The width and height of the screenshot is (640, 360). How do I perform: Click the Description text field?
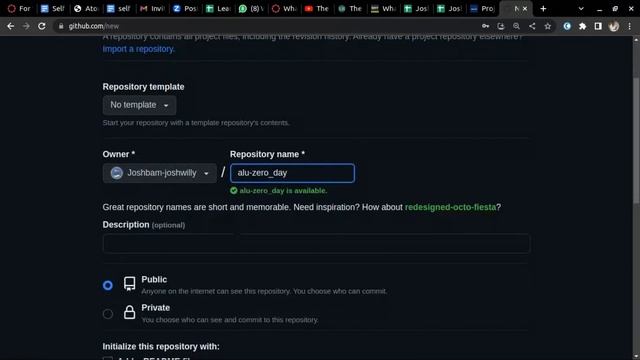pyautogui.click(x=316, y=243)
